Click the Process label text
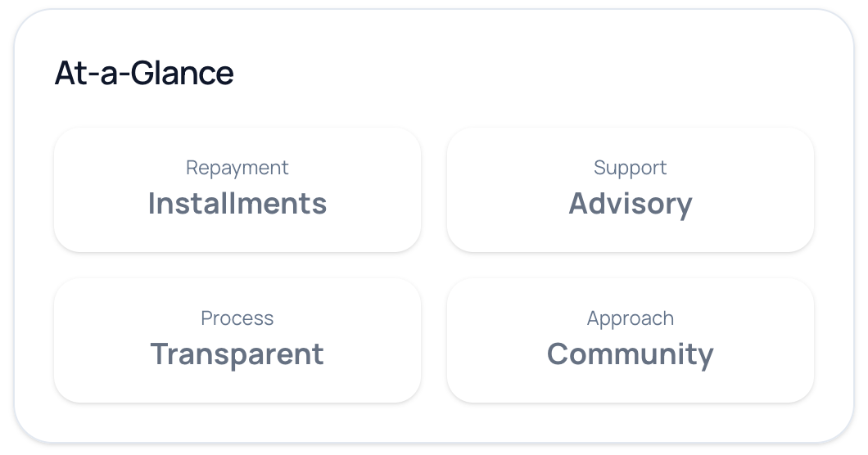 tap(237, 318)
